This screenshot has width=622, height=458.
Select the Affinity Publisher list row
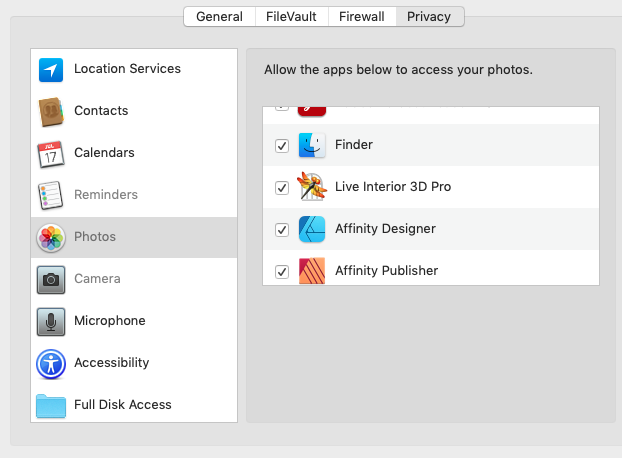450,270
